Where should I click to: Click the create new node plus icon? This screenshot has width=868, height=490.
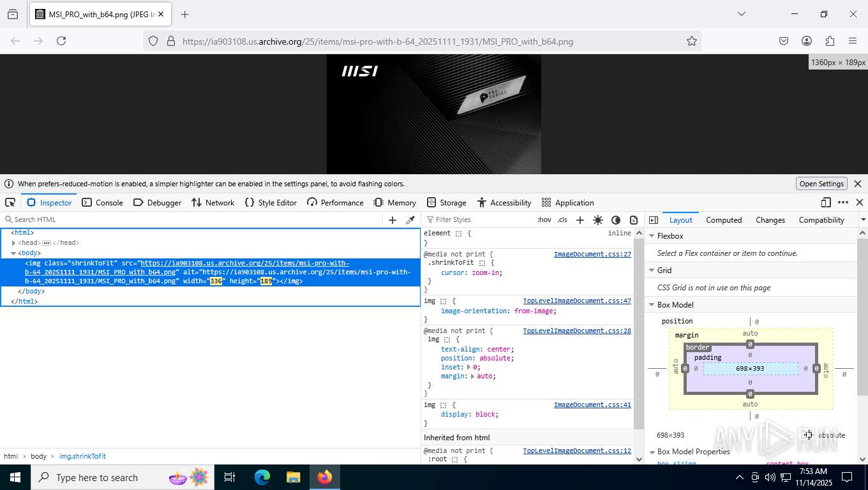[x=393, y=219]
